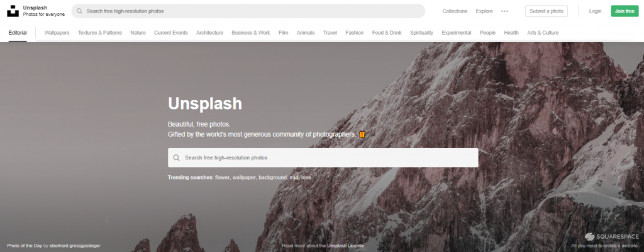Viewport: 644px width, 252px height.
Task: Open photographer eberhard grossgasteiger's profile
Action: click(x=75, y=246)
